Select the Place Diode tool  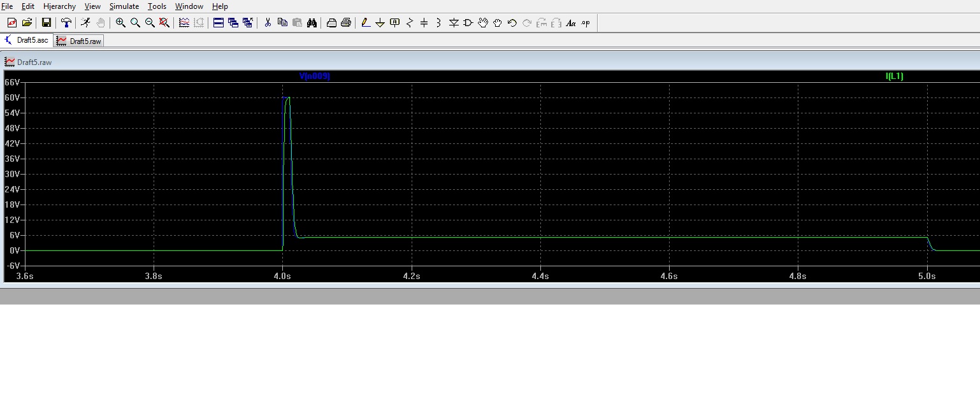click(x=454, y=23)
